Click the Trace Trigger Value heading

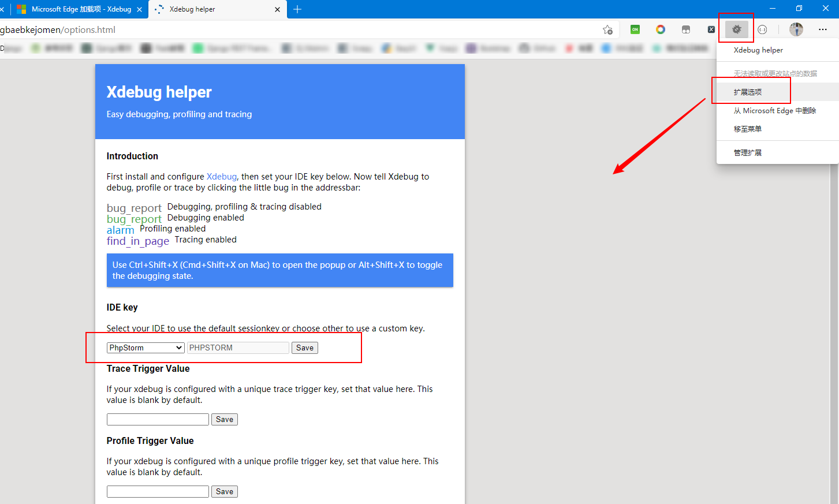click(x=148, y=368)
